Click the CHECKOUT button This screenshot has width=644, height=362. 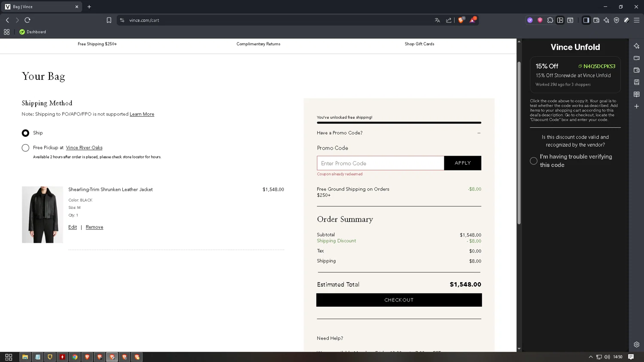pyautogui.click(x=399, y=300)
